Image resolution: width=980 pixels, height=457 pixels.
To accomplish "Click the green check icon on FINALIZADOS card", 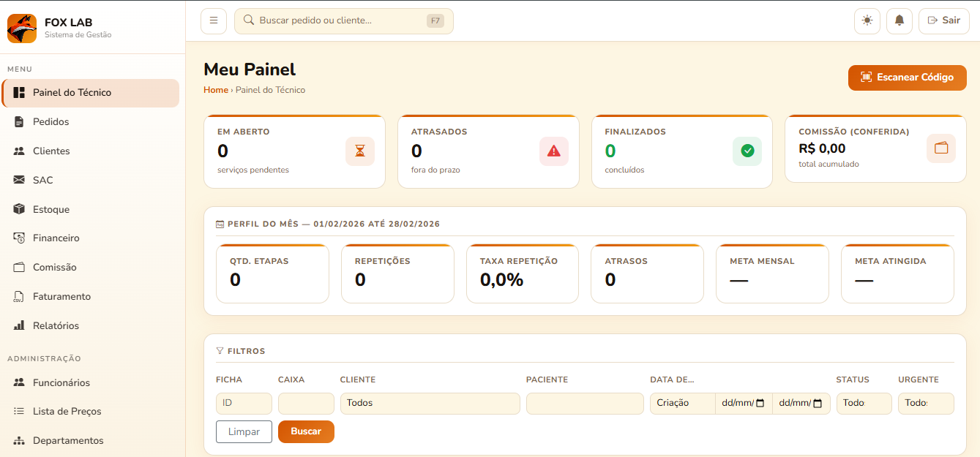I will (747, 151).
